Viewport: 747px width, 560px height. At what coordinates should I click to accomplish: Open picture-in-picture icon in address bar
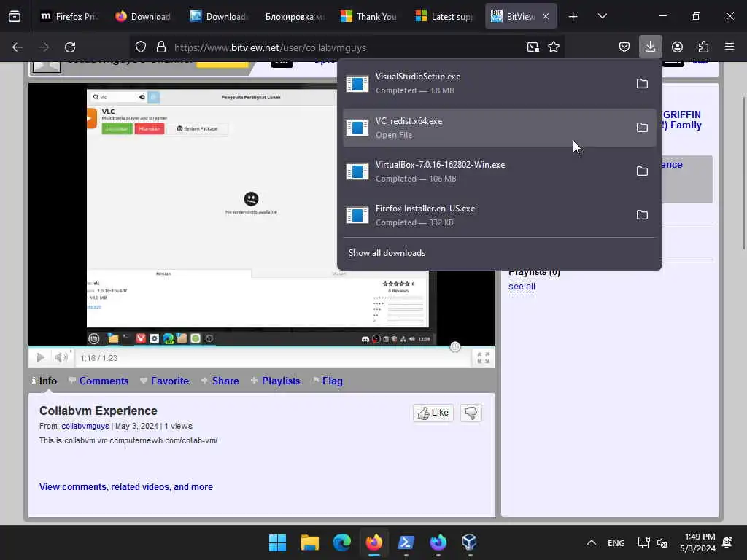pos(533,47)
